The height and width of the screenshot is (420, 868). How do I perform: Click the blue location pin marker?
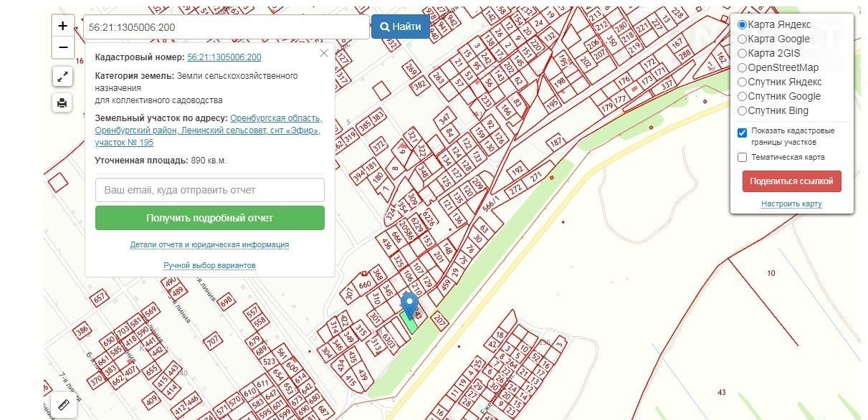click(409, 305)
